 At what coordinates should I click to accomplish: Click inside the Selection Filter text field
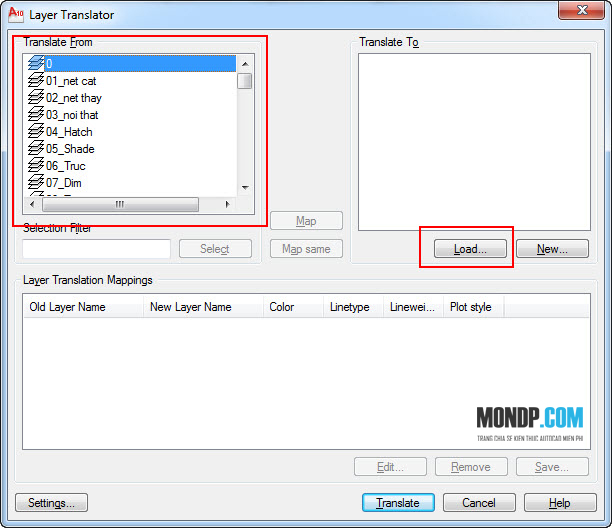click(x=96, y=249)
